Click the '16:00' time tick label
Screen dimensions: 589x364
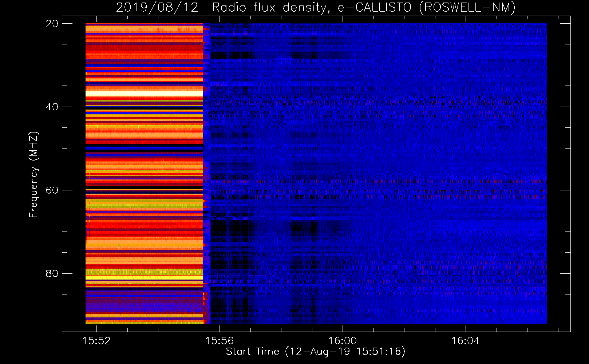point(343,341)
